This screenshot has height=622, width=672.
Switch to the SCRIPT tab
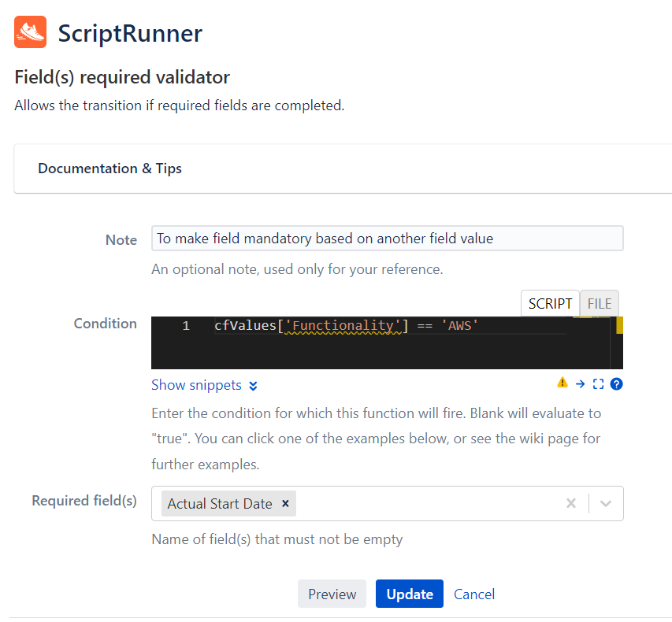[550, 304]
